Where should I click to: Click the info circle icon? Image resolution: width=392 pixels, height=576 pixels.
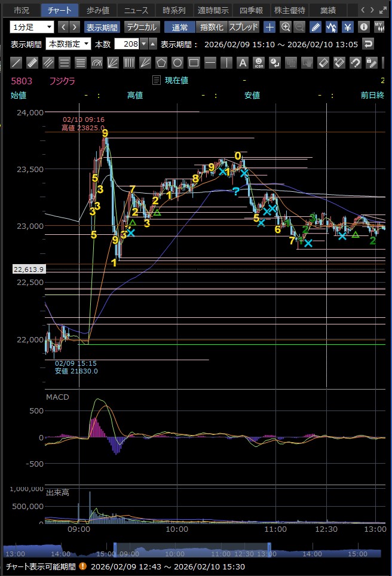coord(363,27)
